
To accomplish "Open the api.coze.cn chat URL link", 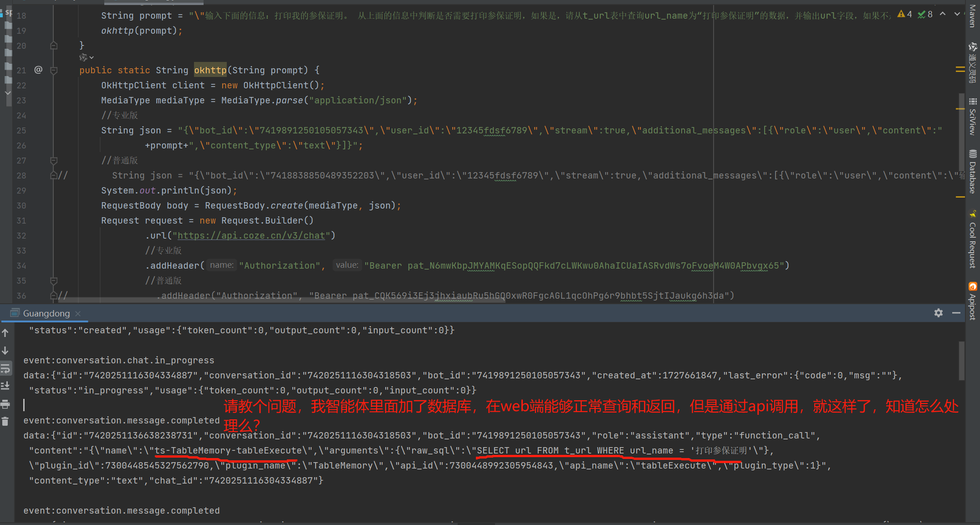I will coord(251,235).
